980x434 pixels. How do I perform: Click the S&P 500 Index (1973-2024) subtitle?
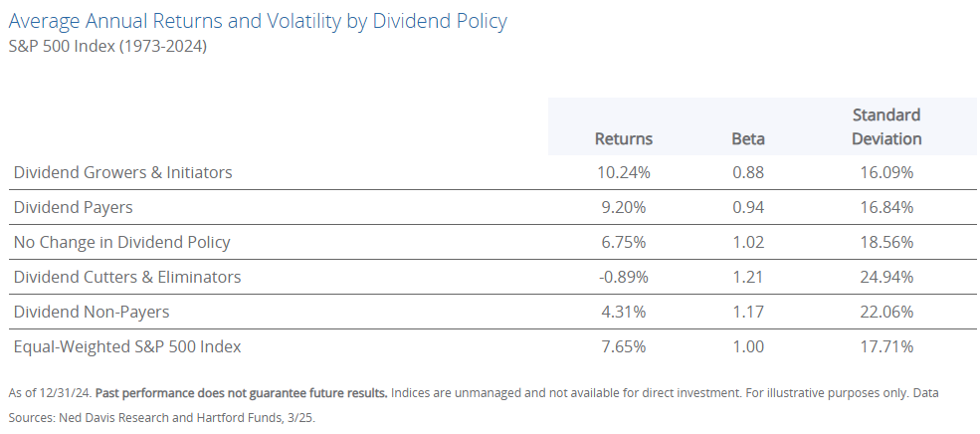point(107,47)
